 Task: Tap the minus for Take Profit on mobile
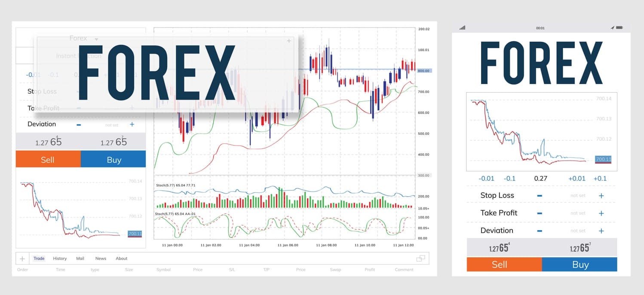(540, 213)
